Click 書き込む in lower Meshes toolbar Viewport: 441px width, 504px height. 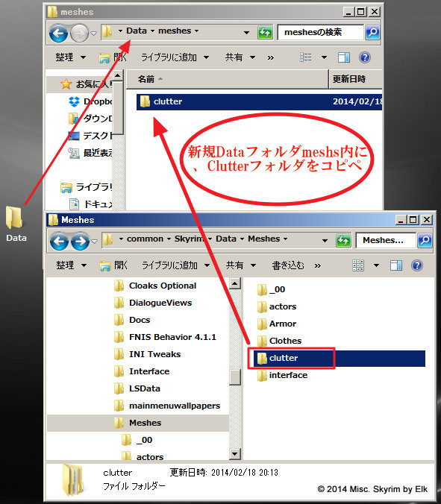[288, 265]
